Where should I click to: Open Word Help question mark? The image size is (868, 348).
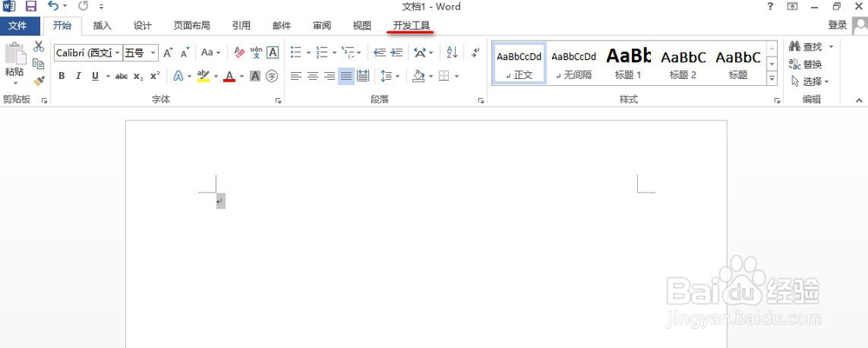[x=770, y=7]
